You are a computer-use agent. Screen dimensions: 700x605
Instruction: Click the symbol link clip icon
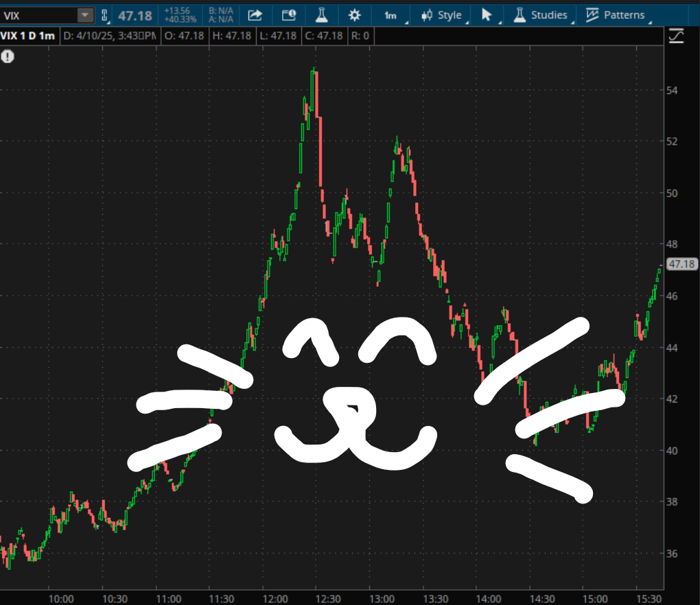coord(104,16)
